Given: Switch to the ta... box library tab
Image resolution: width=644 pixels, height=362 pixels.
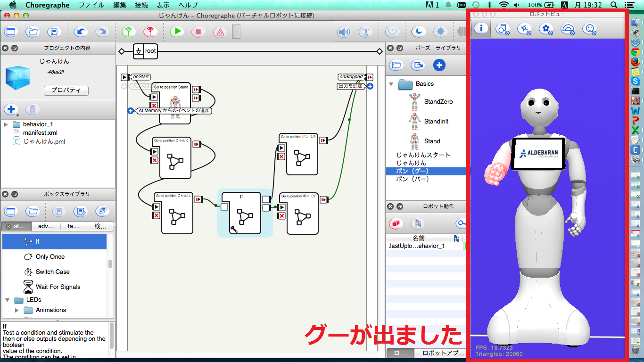Looking at the screenshot, I should point(74,226).
